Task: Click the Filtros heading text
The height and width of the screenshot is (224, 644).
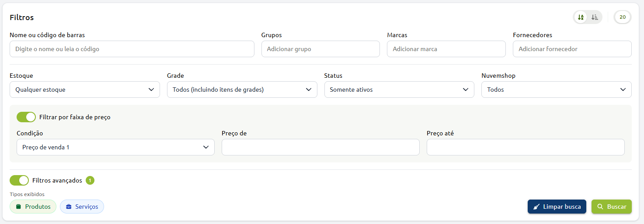Action: pyautogui.click(x=22, y=17)
